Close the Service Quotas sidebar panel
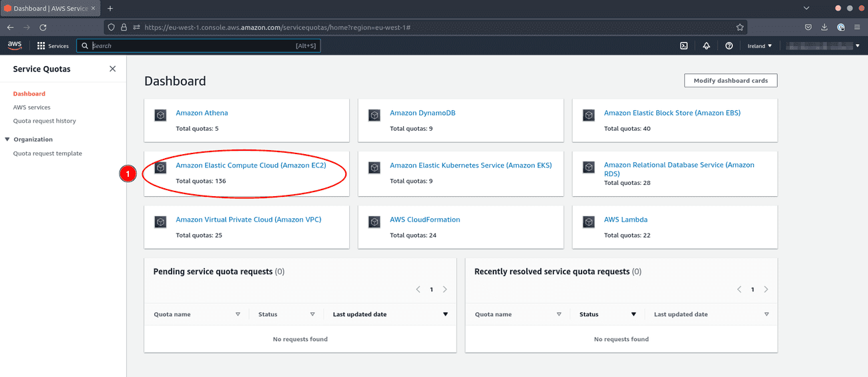Viewport: 868px width, 377px height. click(x=112, y=69)
